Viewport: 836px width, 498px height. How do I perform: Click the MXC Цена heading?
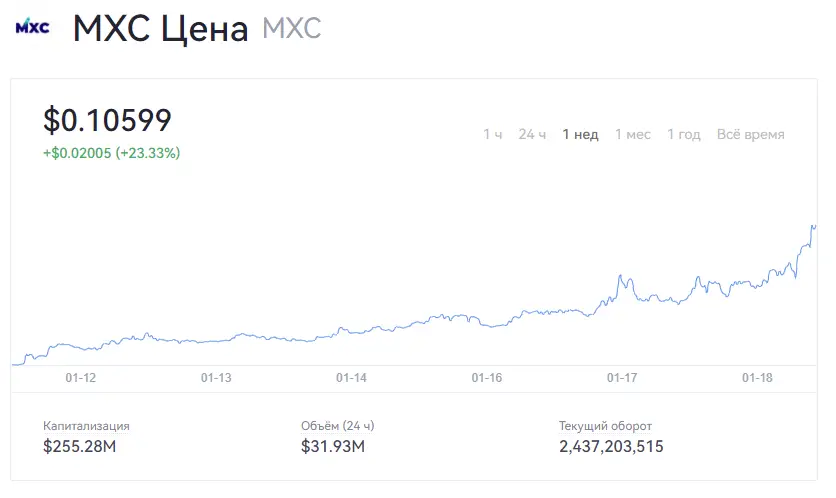(160, 29)
